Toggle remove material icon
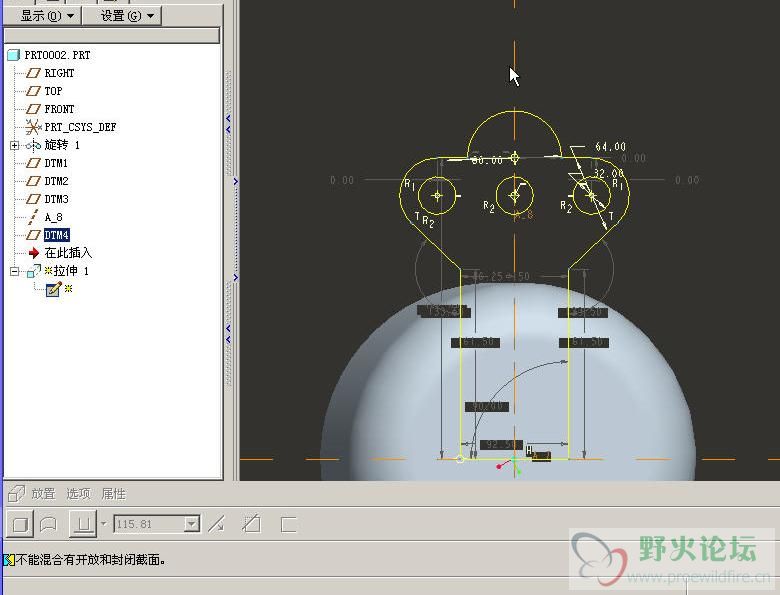The width and height of the screenshot is (780, 595). click(x=252, y=524)
